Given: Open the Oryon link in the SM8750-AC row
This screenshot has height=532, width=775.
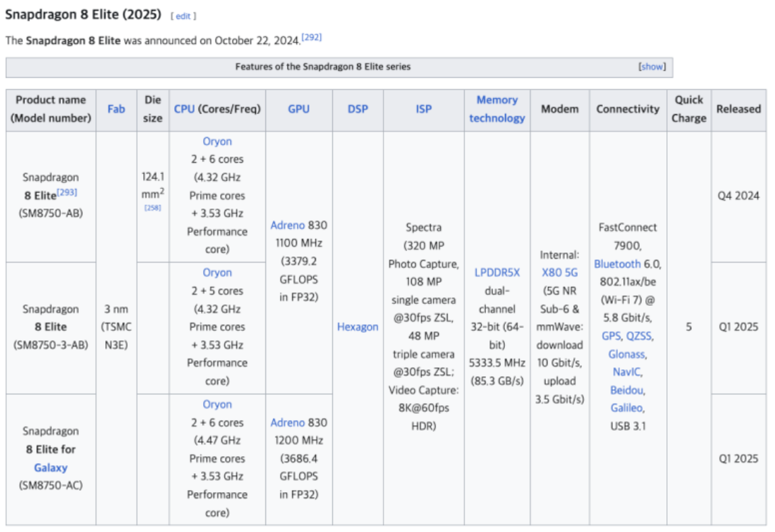Looking at the screenshot, I should (217, 404).
